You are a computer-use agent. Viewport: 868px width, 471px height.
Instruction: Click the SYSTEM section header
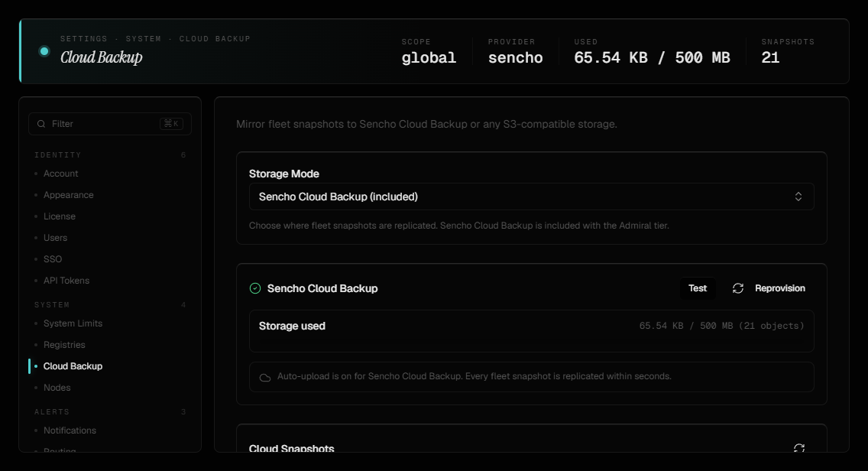[x=52, y=305]
